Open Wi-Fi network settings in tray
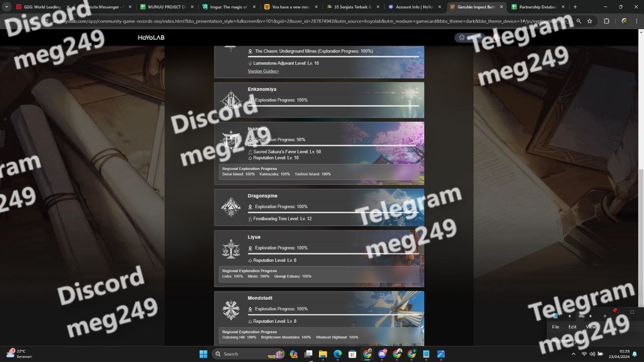 584,354
